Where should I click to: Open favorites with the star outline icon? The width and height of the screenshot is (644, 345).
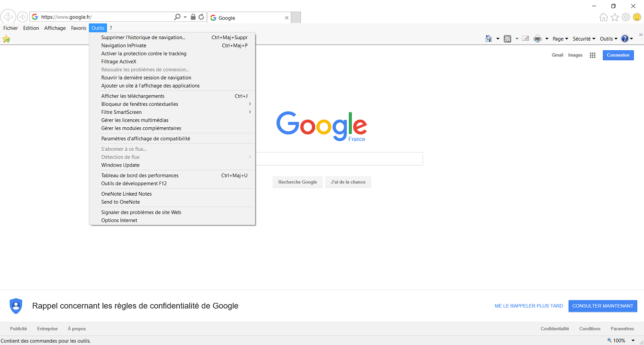tap(615, 17)
